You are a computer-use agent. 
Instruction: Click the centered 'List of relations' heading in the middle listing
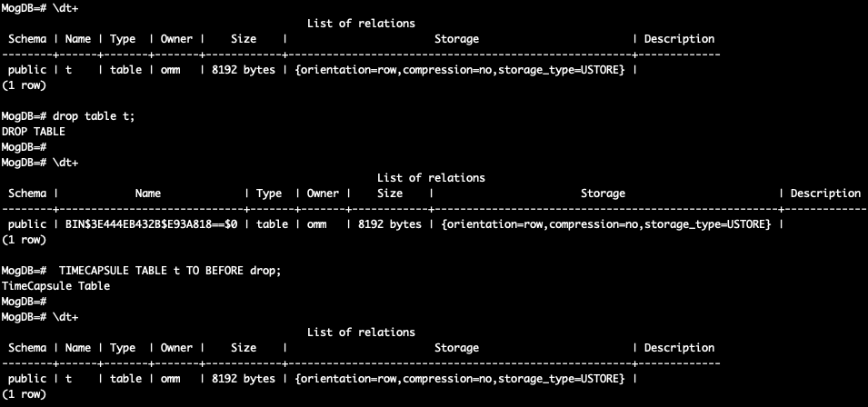[x=431, y=178]
